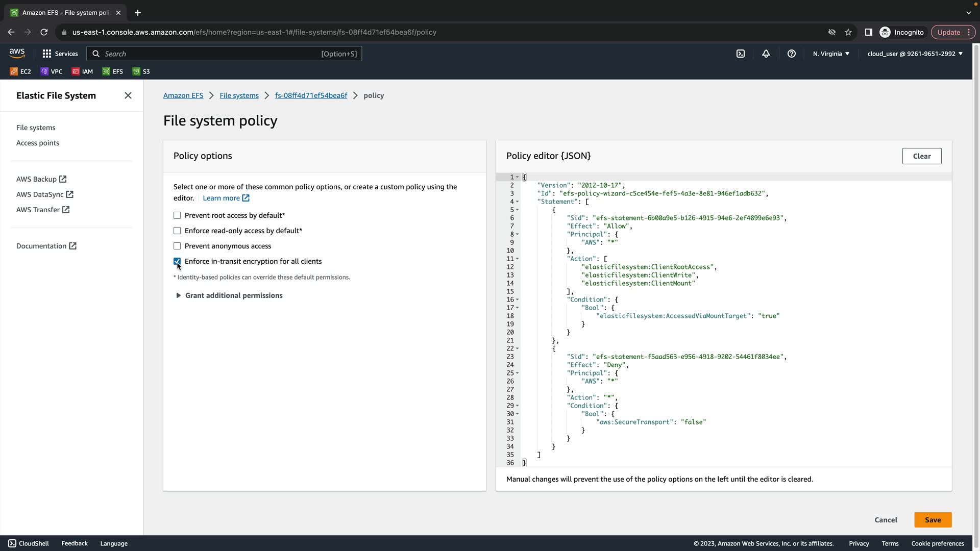Open the EC2 bookmark shortcut
This screenshot has height=551, width=980.
[x=20, y=71]
